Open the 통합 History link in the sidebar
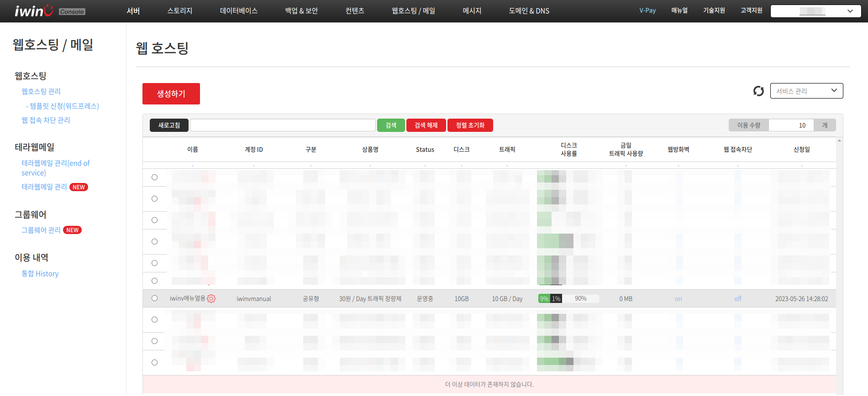Screen dimensions: 868x396 pyautogui.click(x=40, y=274)
